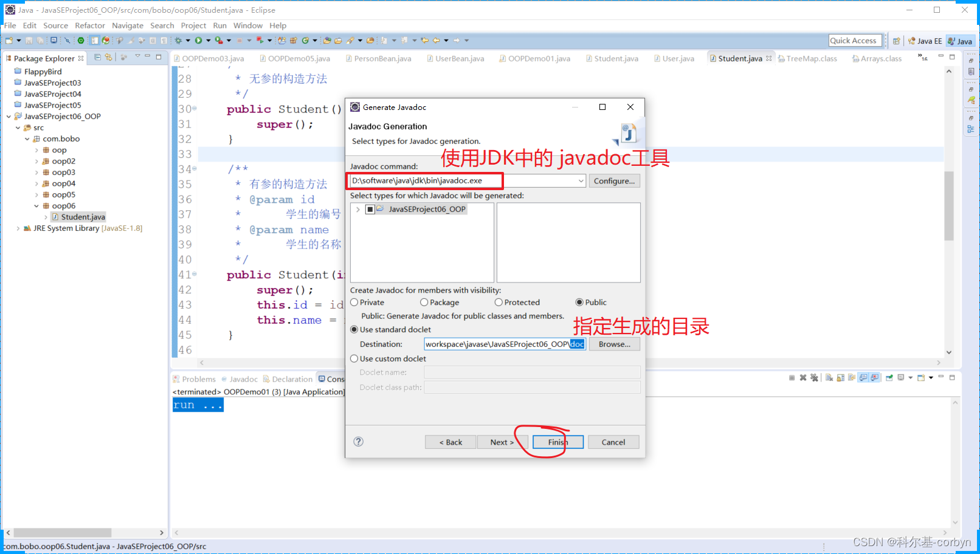Click the help question mark in Javadoc dialog
The image size is (980, 554).
[x=359, y=442]
